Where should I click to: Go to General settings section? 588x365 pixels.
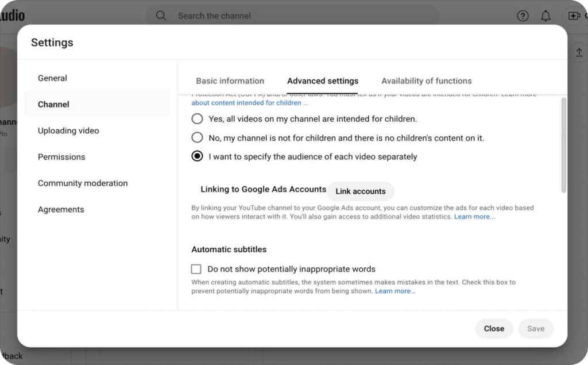pos(52,78)
